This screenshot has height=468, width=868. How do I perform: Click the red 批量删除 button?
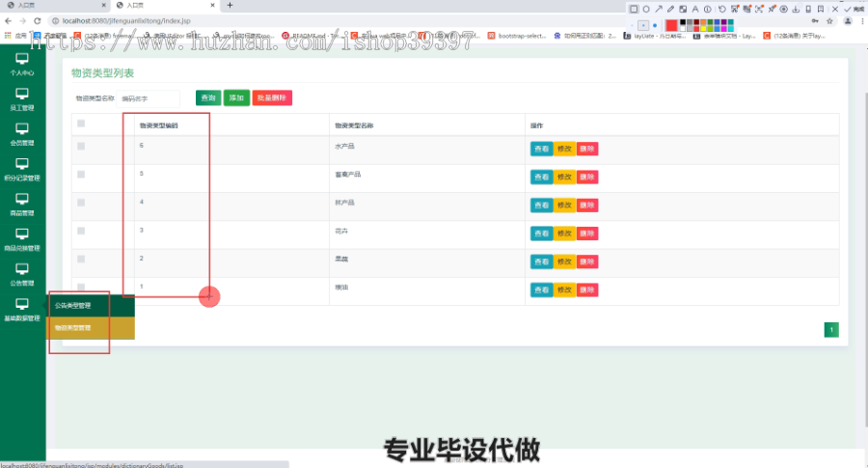[272, 98]
